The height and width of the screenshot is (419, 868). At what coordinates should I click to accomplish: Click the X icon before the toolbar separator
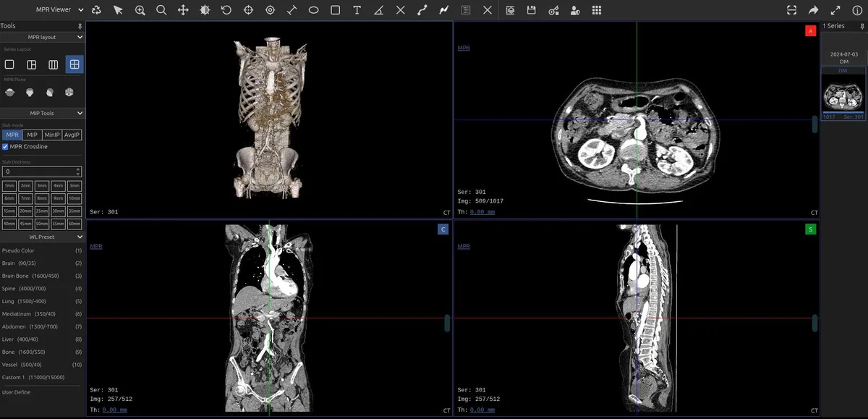[487, 10]
